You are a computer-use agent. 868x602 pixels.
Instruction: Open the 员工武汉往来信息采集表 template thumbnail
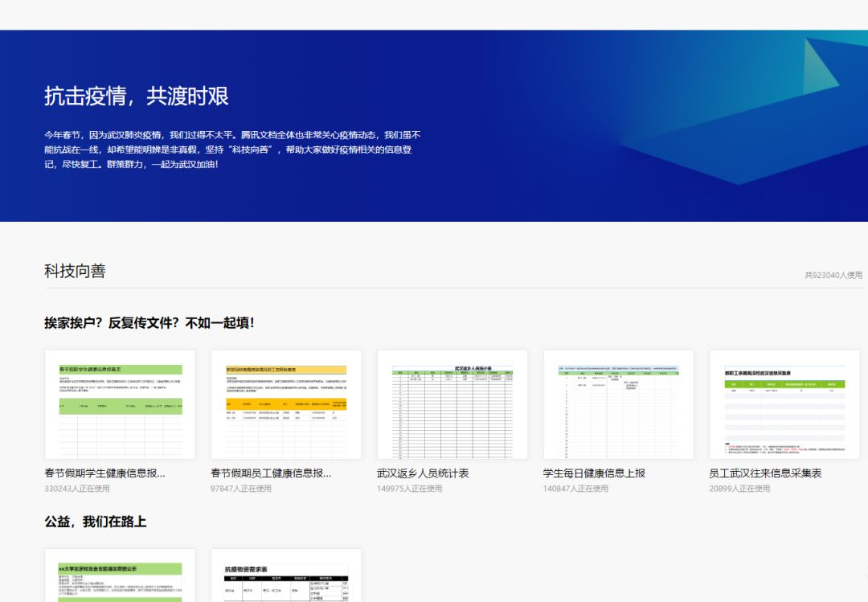pyautogui.click(x=784, y=404)
